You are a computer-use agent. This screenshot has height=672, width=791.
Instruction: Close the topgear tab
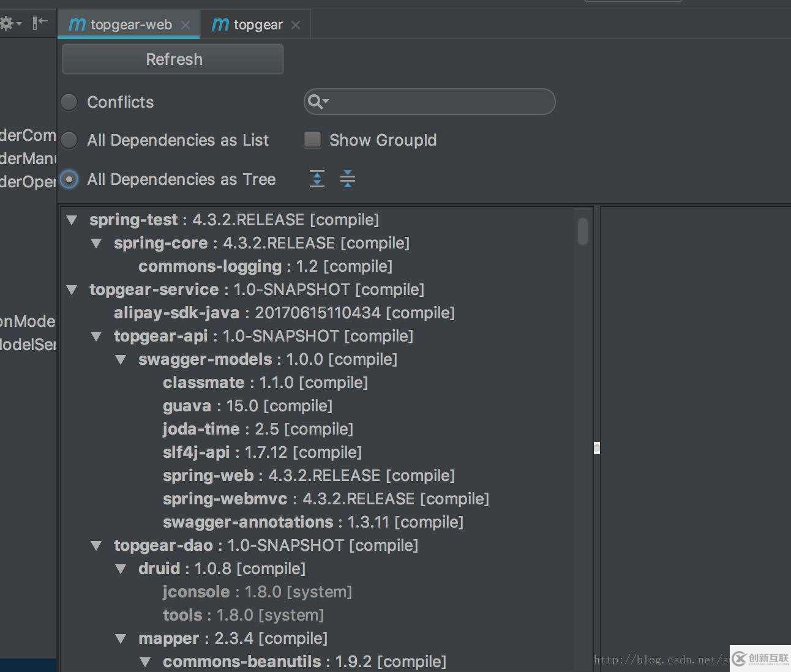click(x=296, y=25)
